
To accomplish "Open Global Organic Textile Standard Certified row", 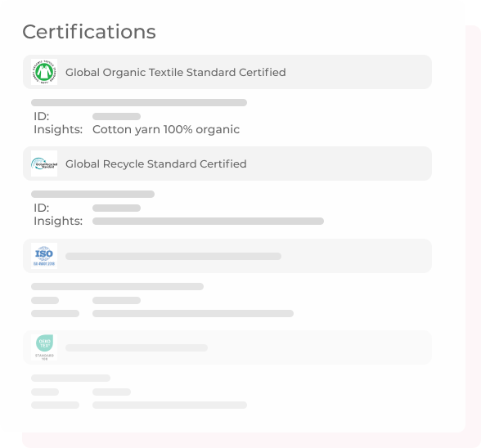I will tap(227, 72).
